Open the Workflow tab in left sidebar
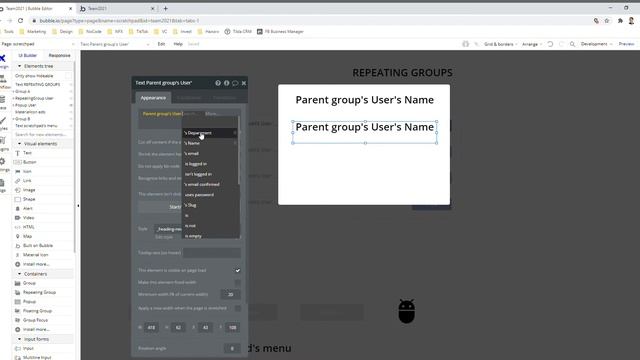The image size is (640, 360). (x=3, y=82)
